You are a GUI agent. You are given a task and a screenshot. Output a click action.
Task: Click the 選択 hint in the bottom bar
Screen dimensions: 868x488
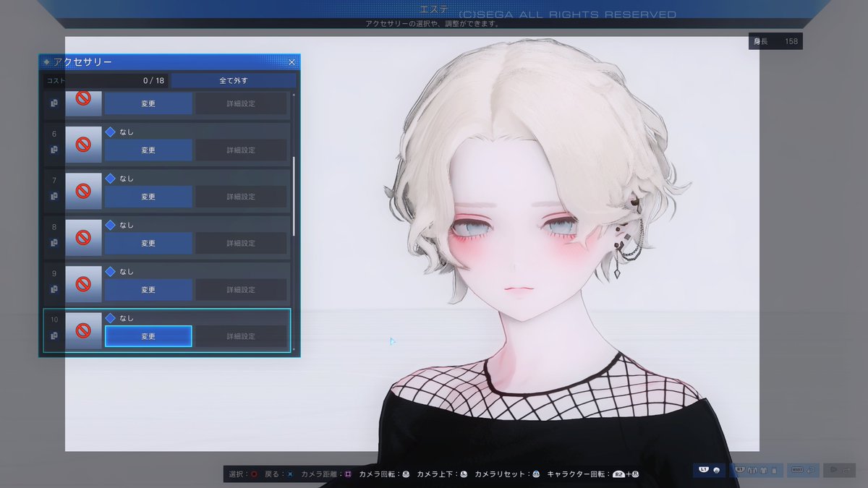click(x=243, y=474)
